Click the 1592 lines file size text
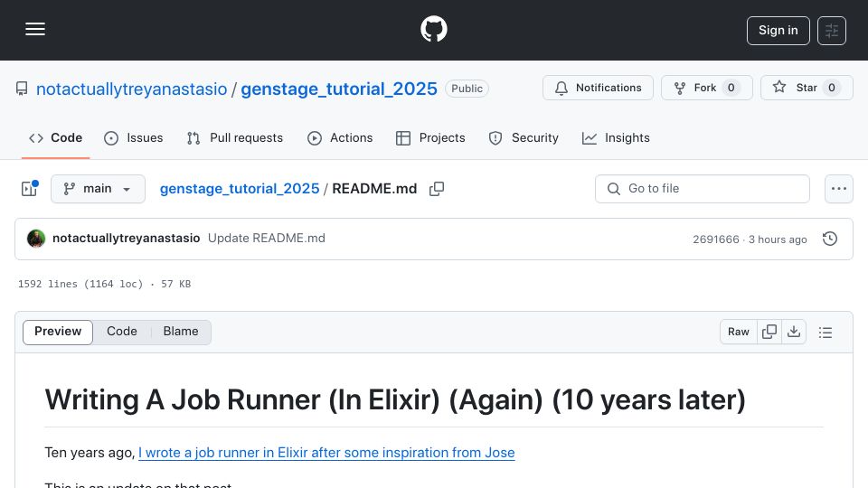Viewport: 868px width, 488px height. pos(104,284)
